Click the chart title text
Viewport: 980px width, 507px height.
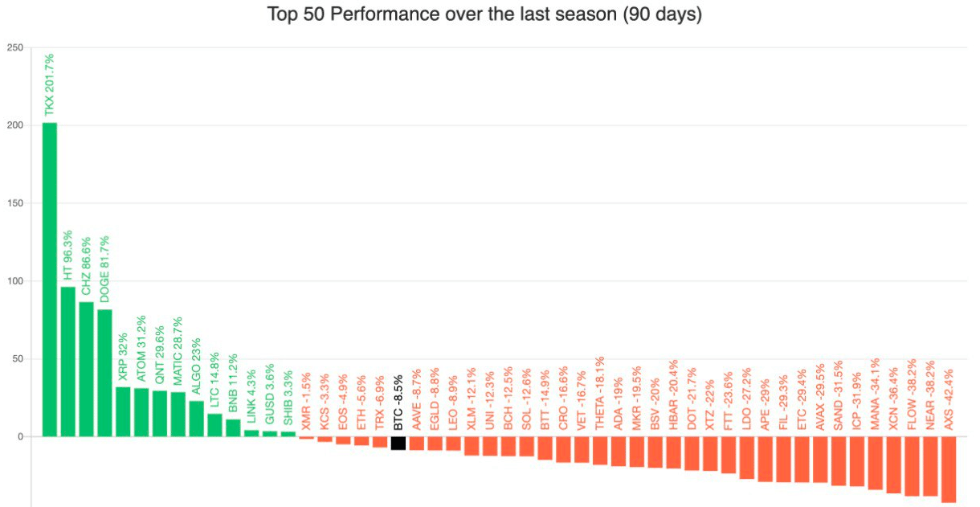pyautogui.click(x=484, y=15)
